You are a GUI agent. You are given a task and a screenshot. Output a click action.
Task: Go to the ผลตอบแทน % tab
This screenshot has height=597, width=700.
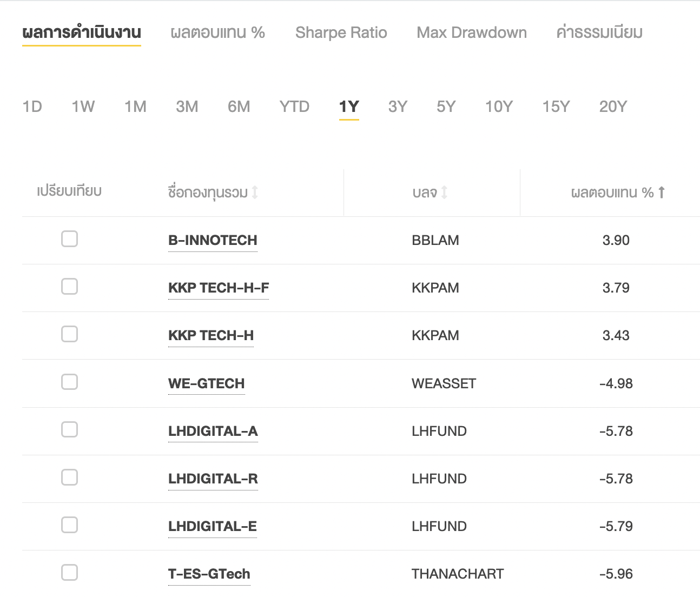click(x=217, y=32)
